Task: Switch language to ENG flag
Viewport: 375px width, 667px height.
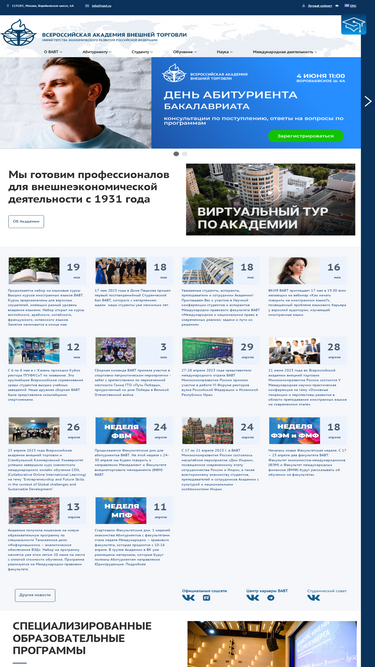Action: click(x=350, y=6)
